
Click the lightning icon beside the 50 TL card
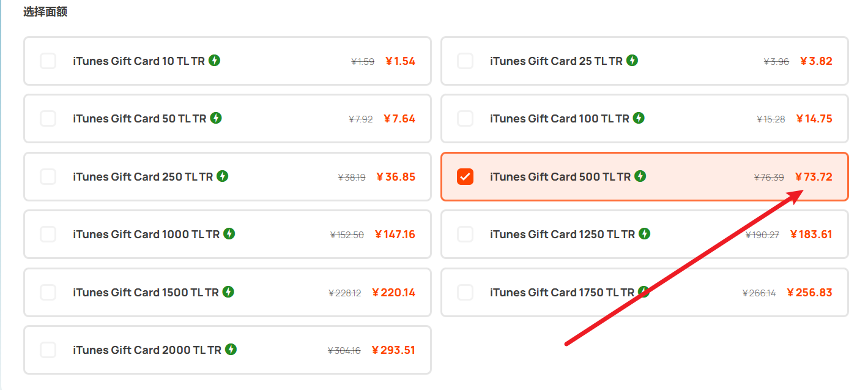click(x=216, y=118)
